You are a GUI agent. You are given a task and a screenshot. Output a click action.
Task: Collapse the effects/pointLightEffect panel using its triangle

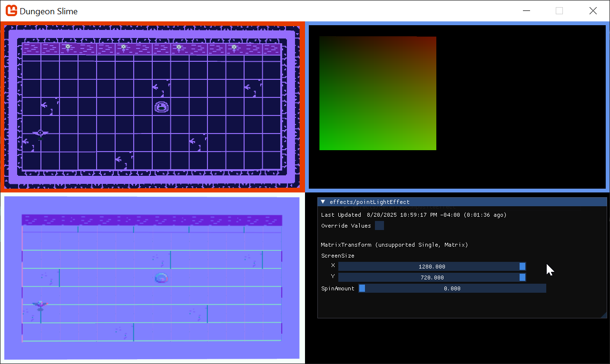[x=323, y=202]
